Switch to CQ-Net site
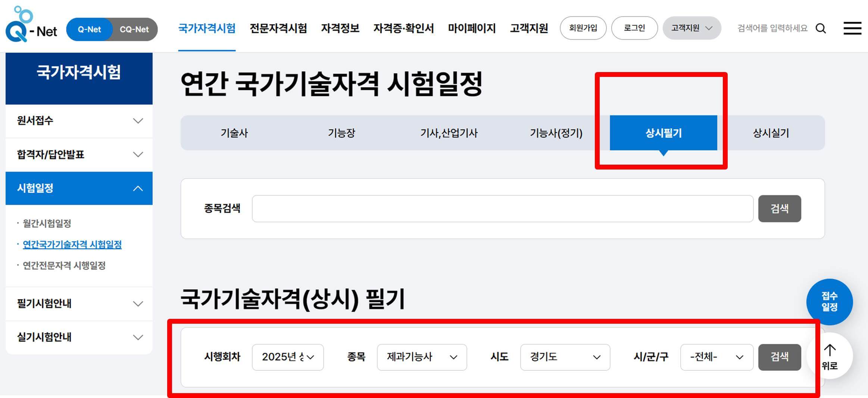 [134, 29]
